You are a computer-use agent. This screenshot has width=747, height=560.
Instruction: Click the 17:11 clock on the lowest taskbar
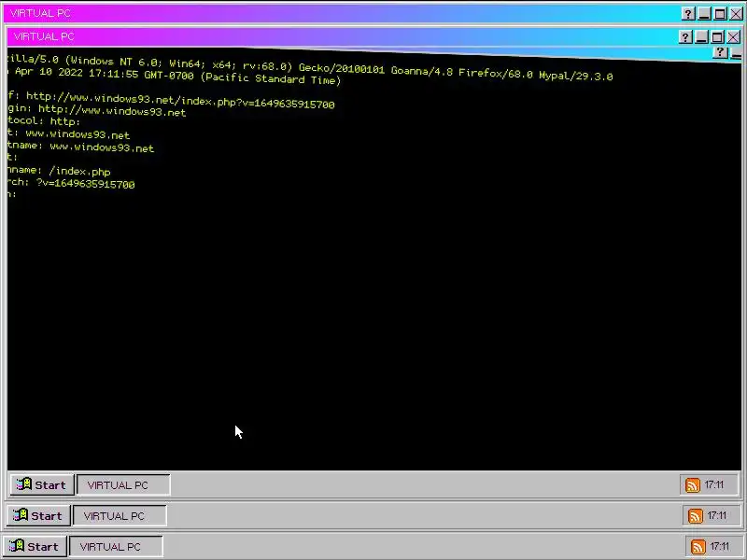(x=719, y=546)
